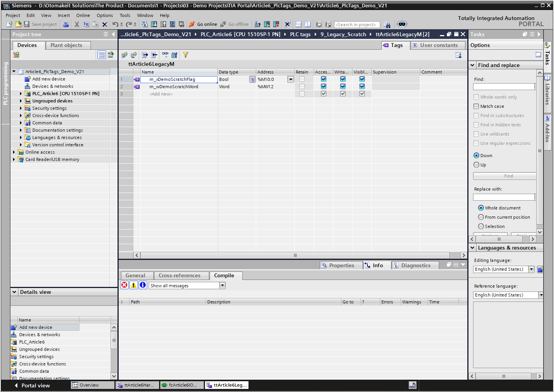Expand Online access tree node
This screenshot has width=554, height=392.
point(14,152)
